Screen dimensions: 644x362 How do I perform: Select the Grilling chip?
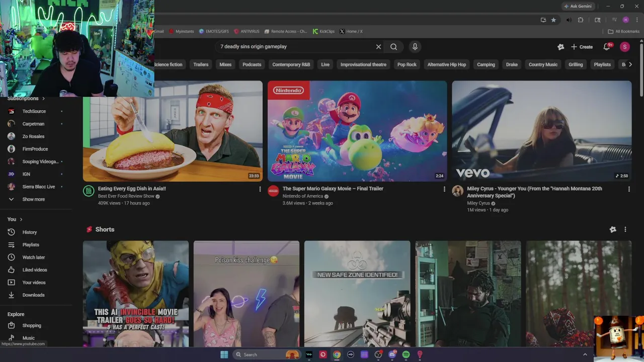click(x=576, y=64)
